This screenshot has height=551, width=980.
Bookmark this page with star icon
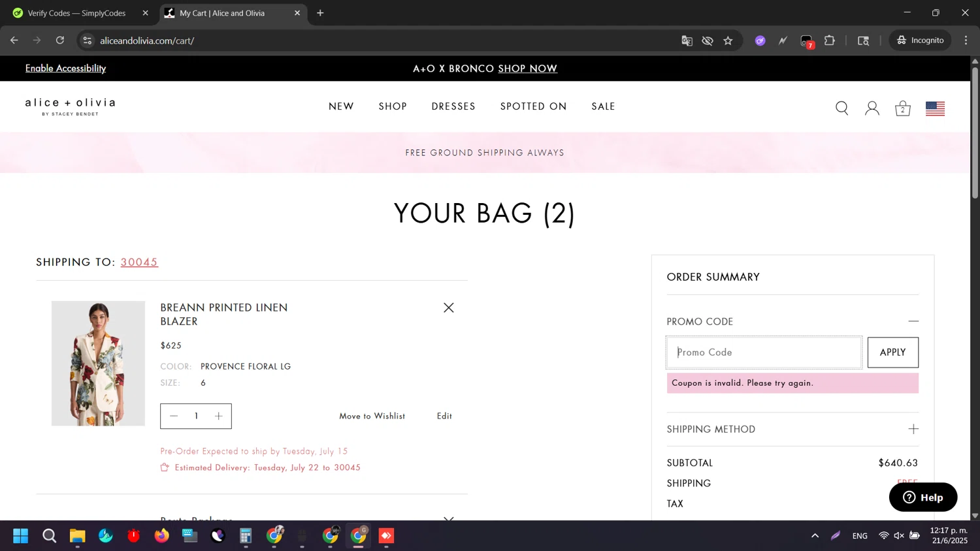click(728, 40)
